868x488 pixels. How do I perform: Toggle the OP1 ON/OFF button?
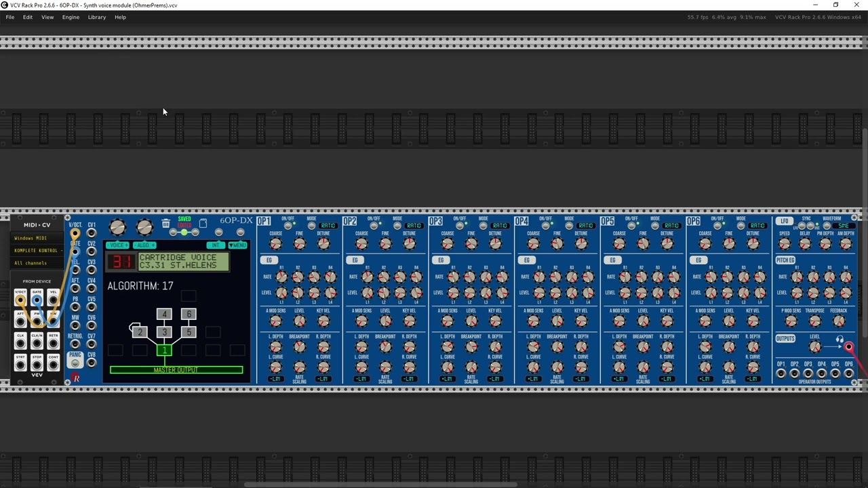point(288,226)
